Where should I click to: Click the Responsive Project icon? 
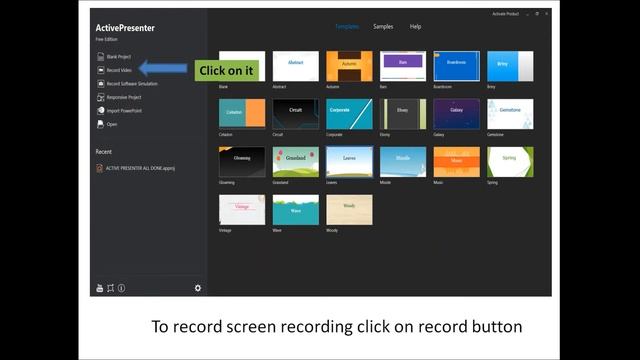(100, 97)
